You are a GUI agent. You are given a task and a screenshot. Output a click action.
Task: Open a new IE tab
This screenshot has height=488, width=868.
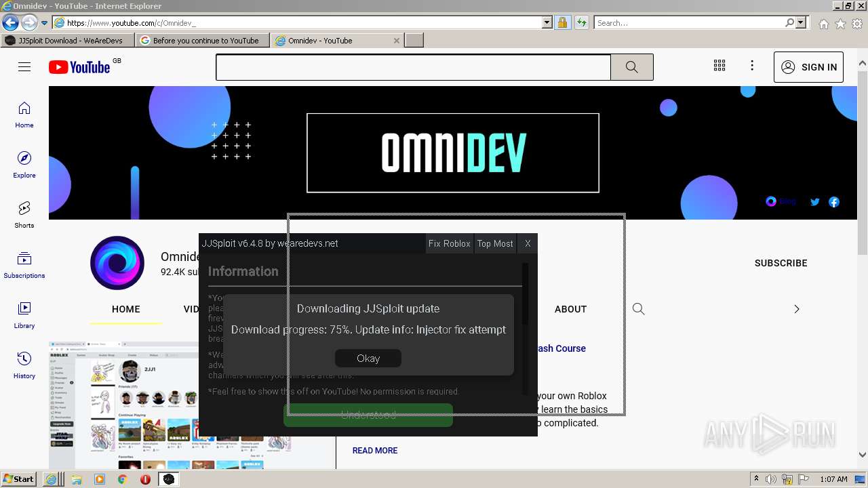(414, 41)
